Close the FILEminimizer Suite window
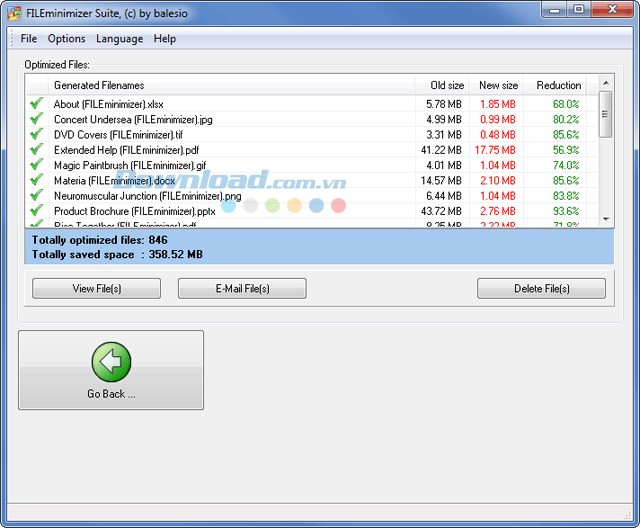This screenshot has height=528, width=640. [x=612, y=9]
